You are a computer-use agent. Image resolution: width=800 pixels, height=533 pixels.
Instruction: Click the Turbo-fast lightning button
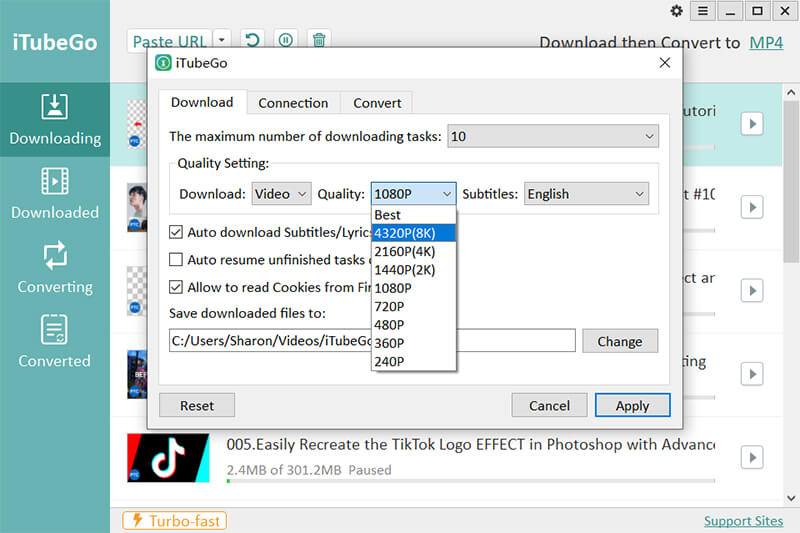(x=174, y=521)
